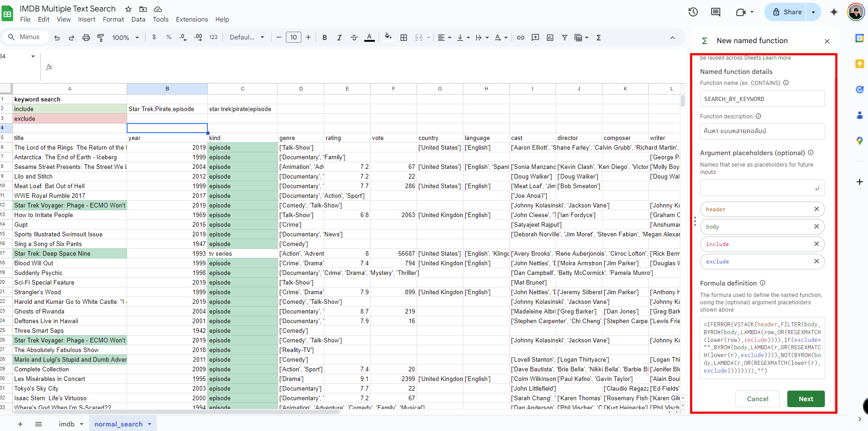Click the print icon
The width and height of the screenshot is (868, 431).
click(x=86, y=38)
